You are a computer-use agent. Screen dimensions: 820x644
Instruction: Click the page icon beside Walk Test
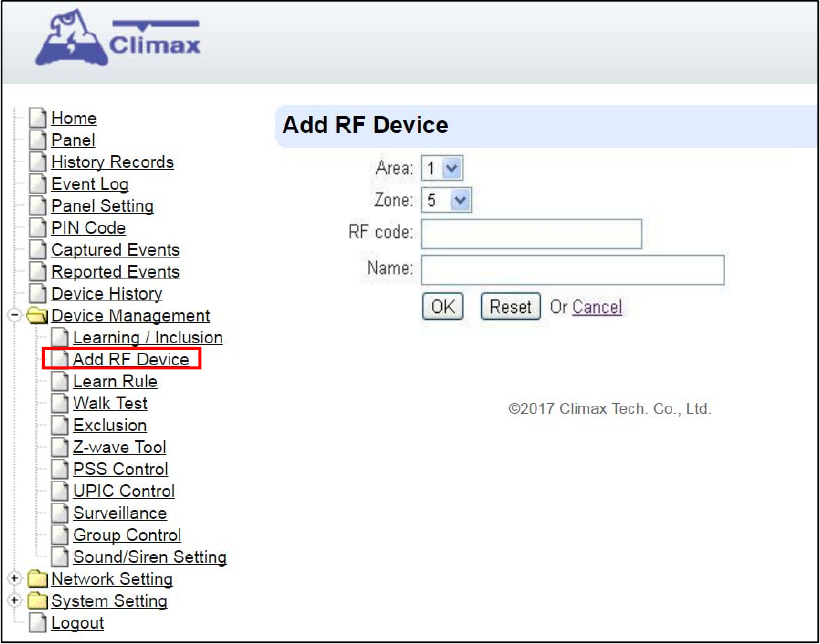click(x=60, y=403)
